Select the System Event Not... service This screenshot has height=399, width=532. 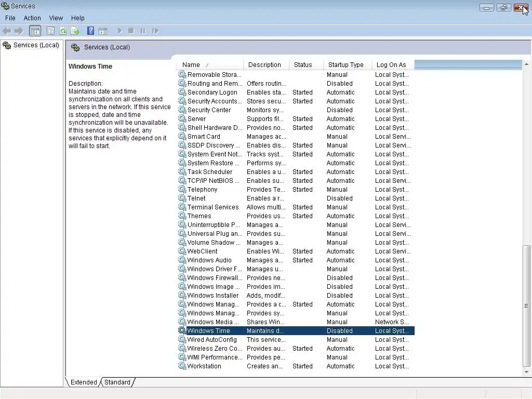pos(296,154)
